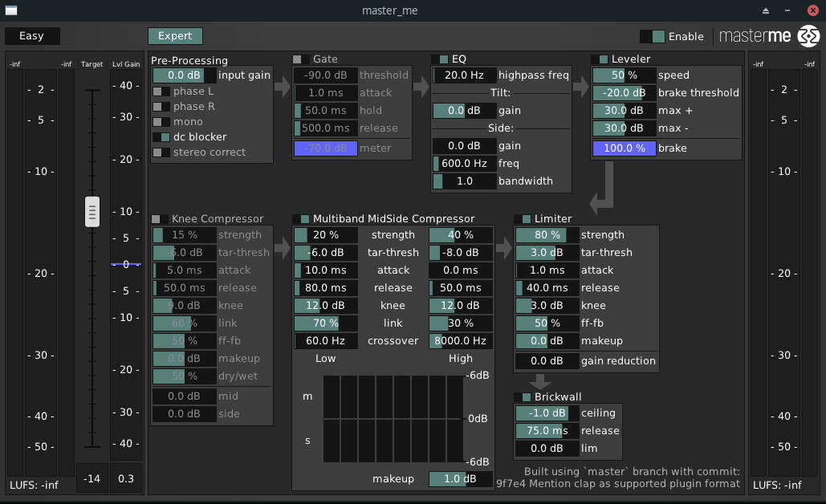Click the Limiter strength slider
Screen dimensions: 826x504
[547, 235]
